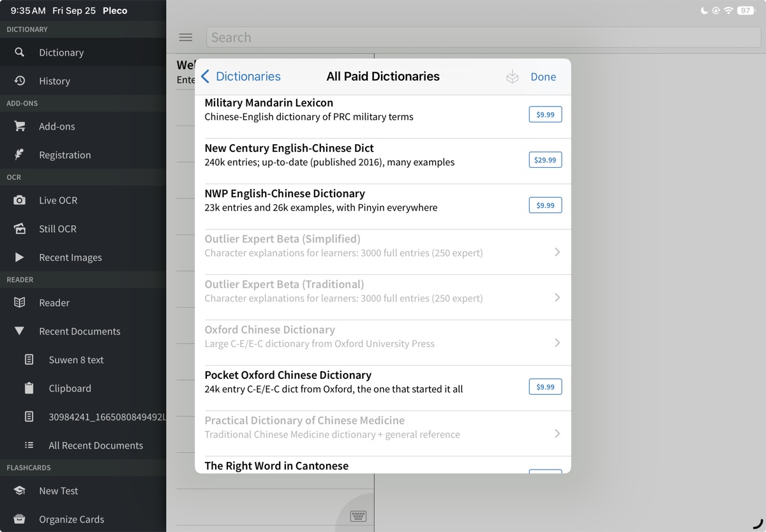Select the Live OCR sidebar label
This screenshot has width=766, height=532.
58,200
